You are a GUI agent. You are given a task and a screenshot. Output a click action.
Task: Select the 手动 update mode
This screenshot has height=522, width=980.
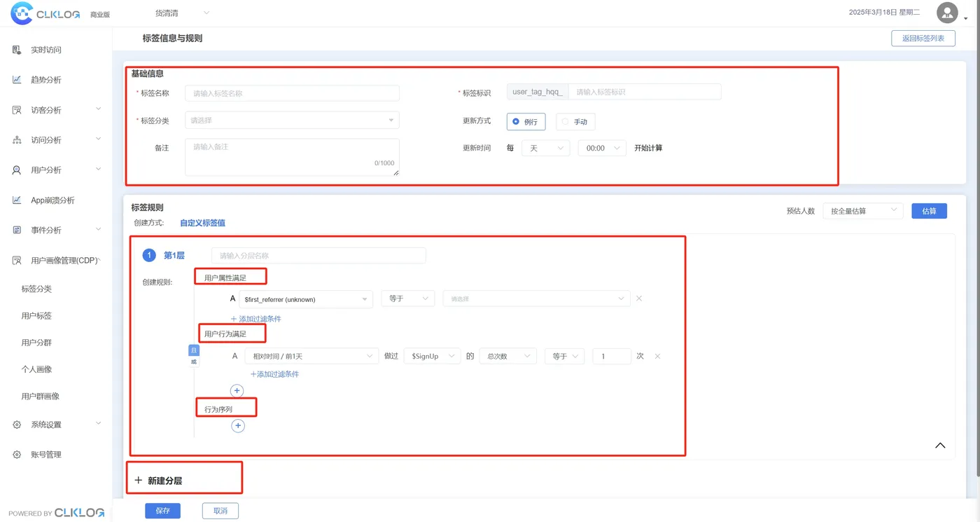coord(575,122)
